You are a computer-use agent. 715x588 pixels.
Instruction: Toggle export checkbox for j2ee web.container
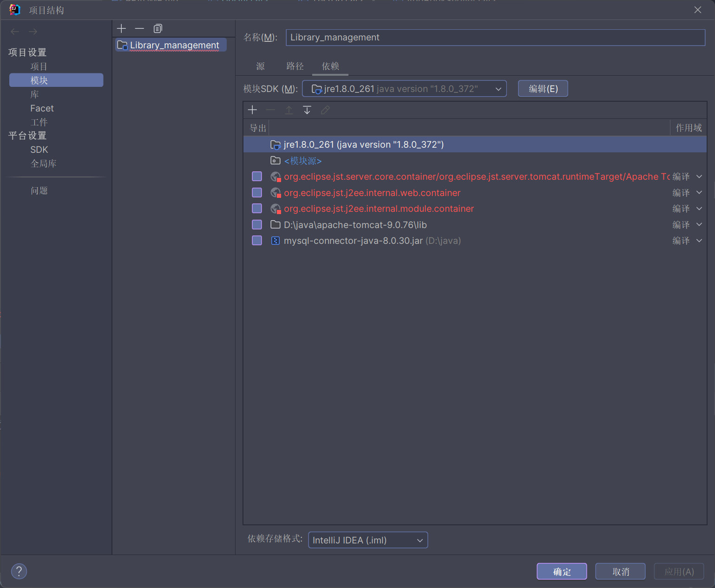coord(257,193)
